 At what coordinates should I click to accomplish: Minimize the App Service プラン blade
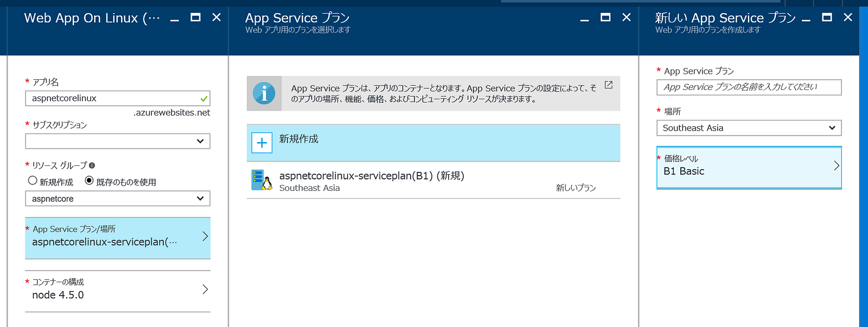coord(584,20)
